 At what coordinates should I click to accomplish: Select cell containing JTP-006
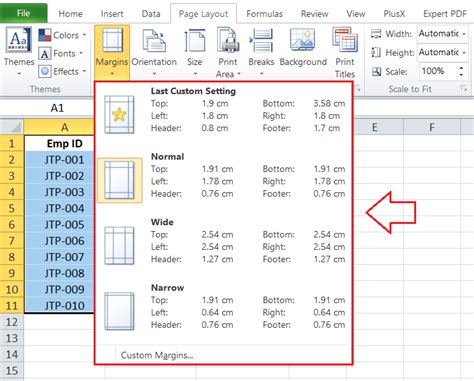[59, 241]
